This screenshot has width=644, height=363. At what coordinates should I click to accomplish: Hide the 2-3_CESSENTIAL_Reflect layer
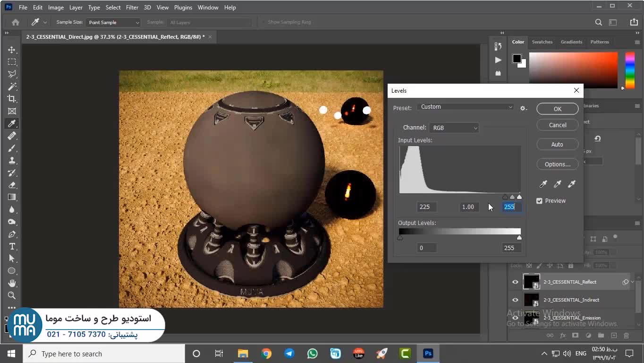point(515,282)
